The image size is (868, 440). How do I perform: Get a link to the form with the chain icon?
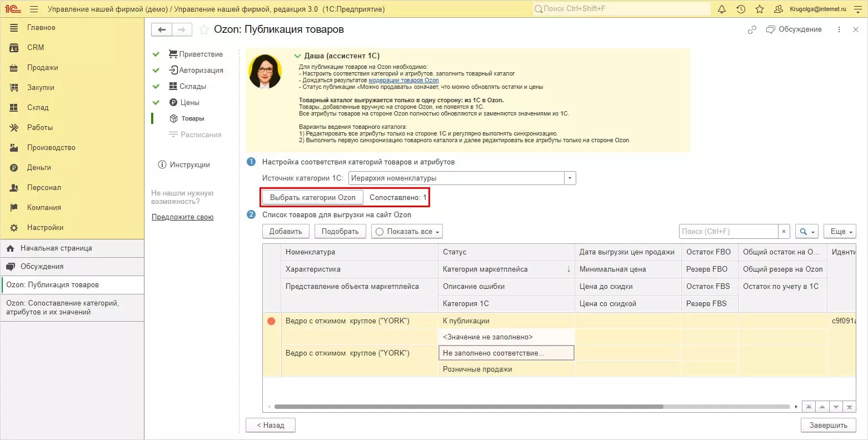coord(752,29)
